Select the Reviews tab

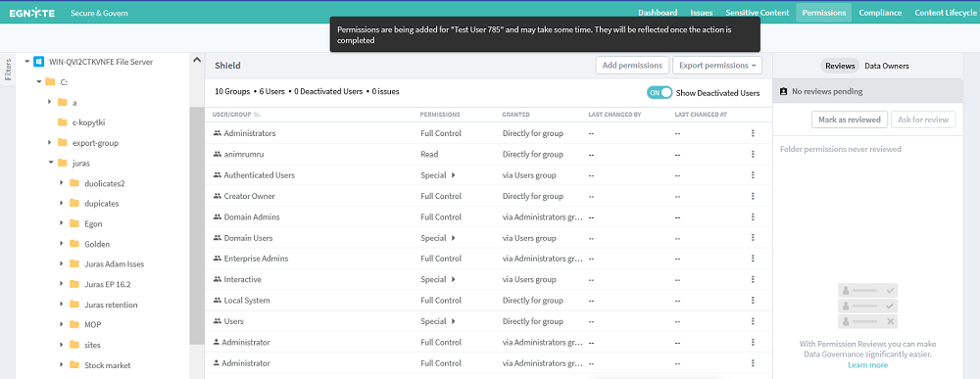pyautogui.click(x=840, y=66)
